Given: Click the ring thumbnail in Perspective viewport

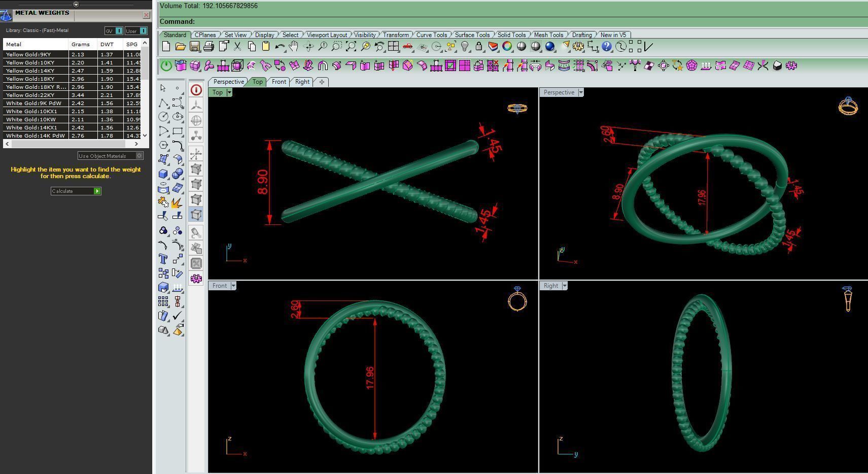Looking at the screenshot, I should coord(848,106).
